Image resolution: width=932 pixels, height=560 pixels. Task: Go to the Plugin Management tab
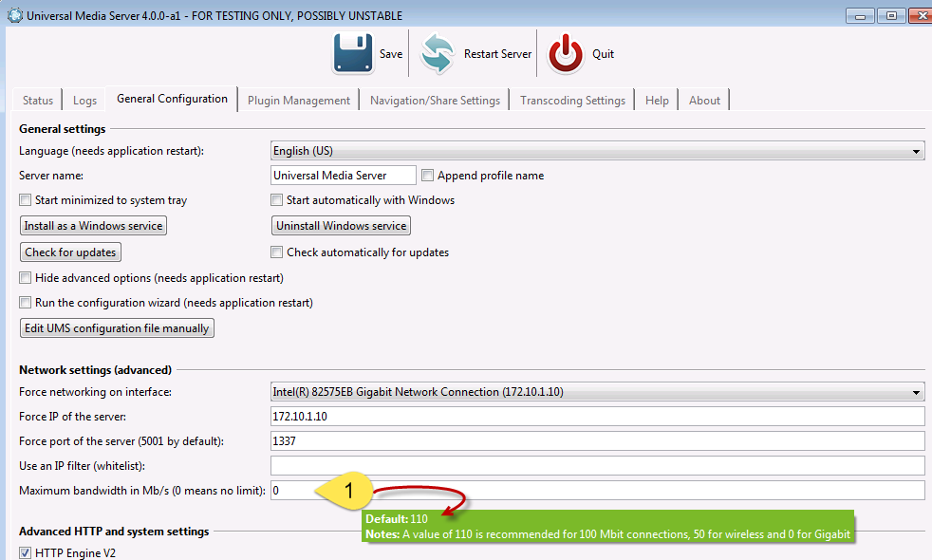(298, 100)
